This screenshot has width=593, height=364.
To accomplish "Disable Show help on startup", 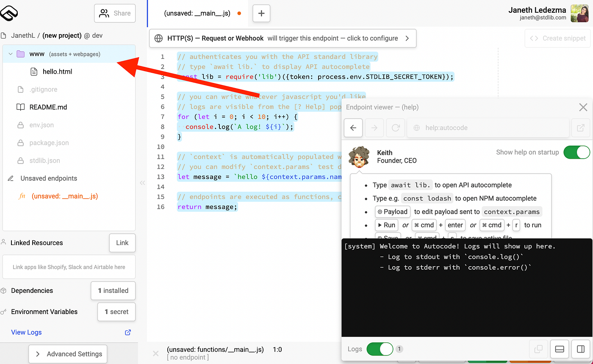I will (x=576, y=152).
